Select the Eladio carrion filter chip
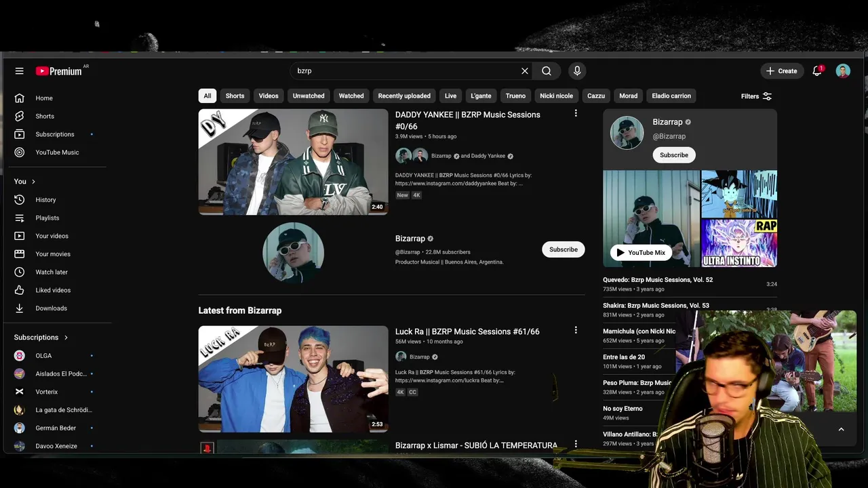 pos(671,96)
